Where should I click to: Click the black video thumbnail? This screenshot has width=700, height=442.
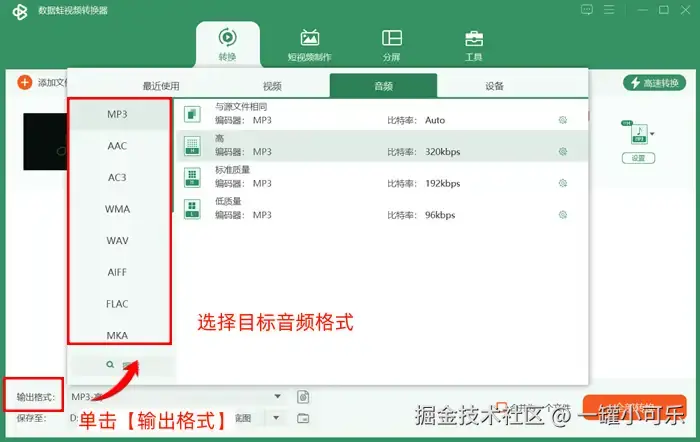point(45,142)
